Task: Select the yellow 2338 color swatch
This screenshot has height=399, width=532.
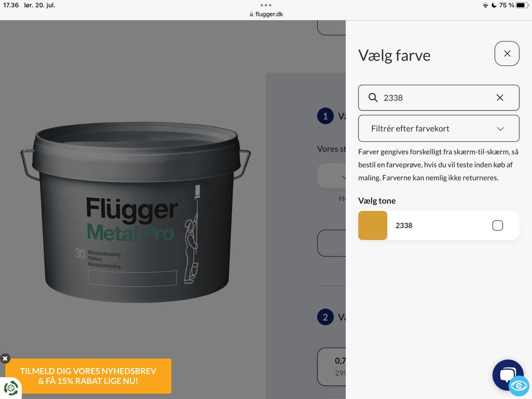Action: coord(372,226)
